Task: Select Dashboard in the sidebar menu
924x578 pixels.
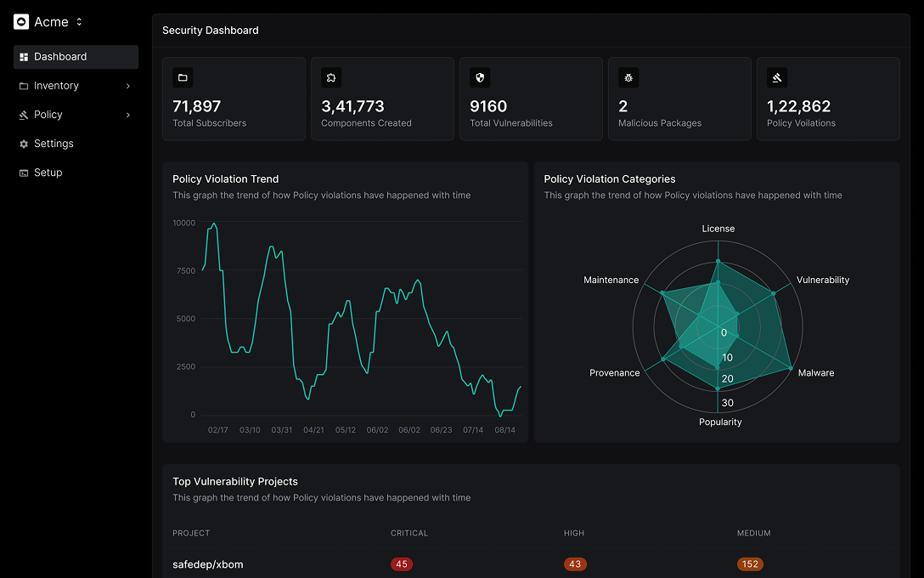Action: click(59, 57)
